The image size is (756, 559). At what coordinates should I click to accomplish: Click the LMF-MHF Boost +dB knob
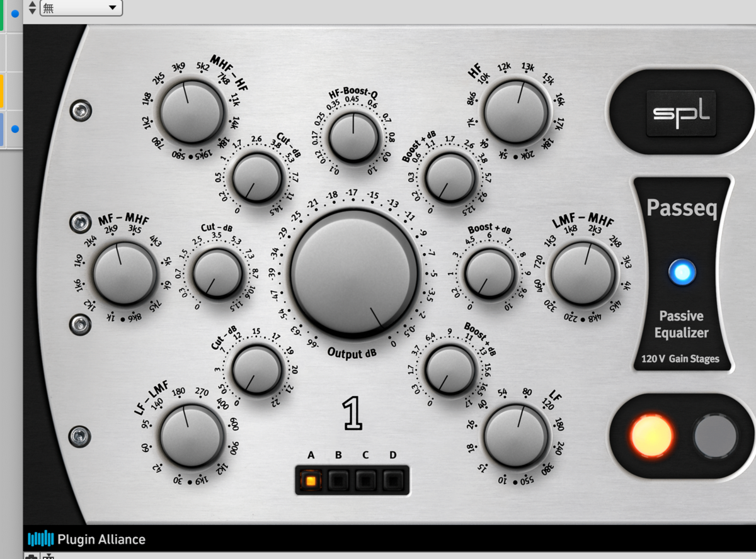pos(490,273)
